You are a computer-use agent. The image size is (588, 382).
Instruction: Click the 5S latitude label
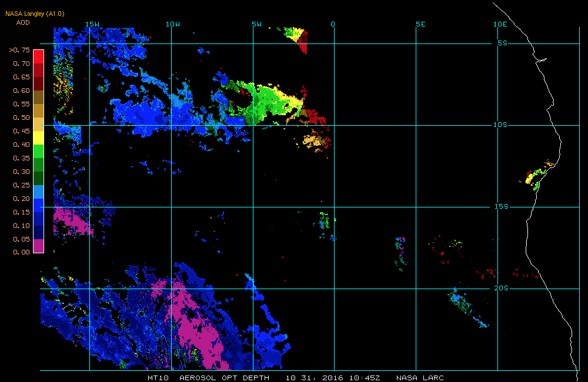[x=503, y=43]
